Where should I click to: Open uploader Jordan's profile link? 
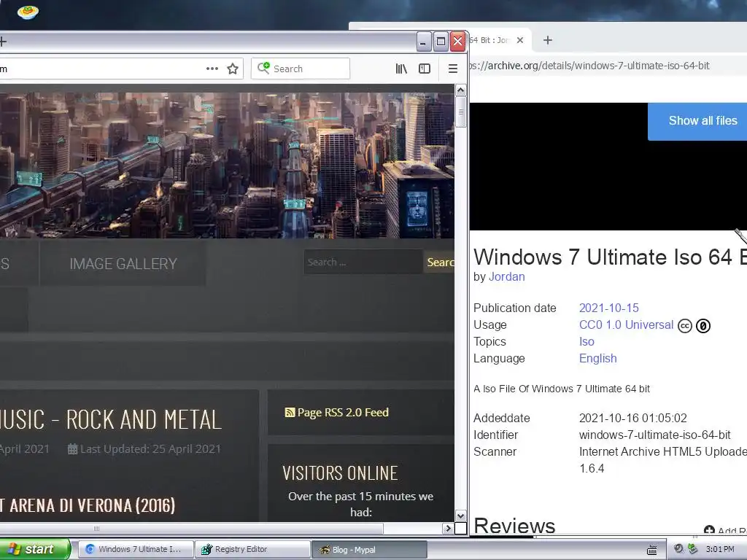(x=506, y=276)
